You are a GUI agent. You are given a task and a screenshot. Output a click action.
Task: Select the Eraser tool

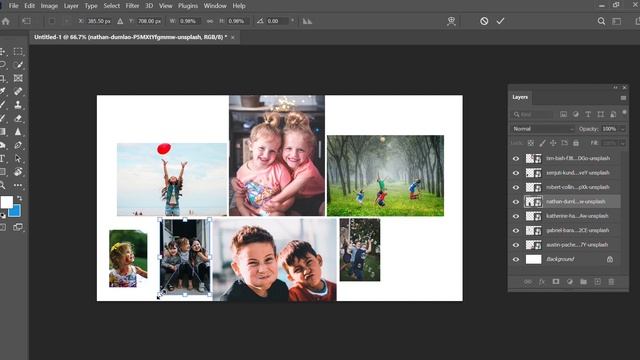click(18, 118)
